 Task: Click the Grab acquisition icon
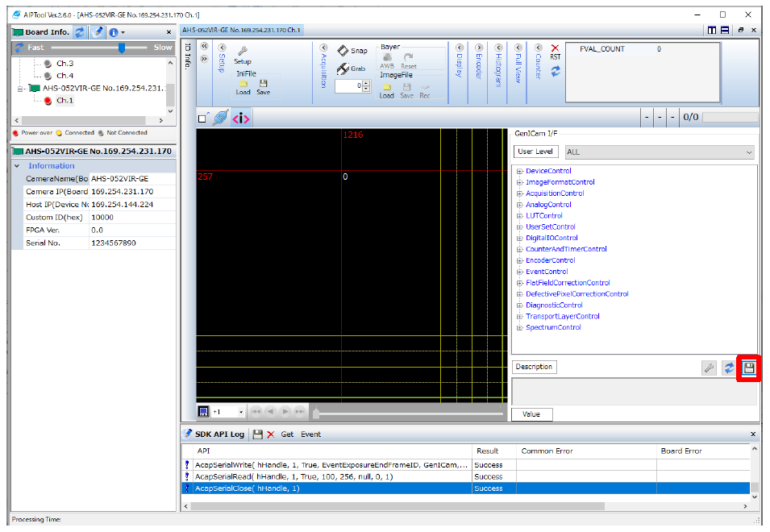pyautogui.click(x=343, y=69)
